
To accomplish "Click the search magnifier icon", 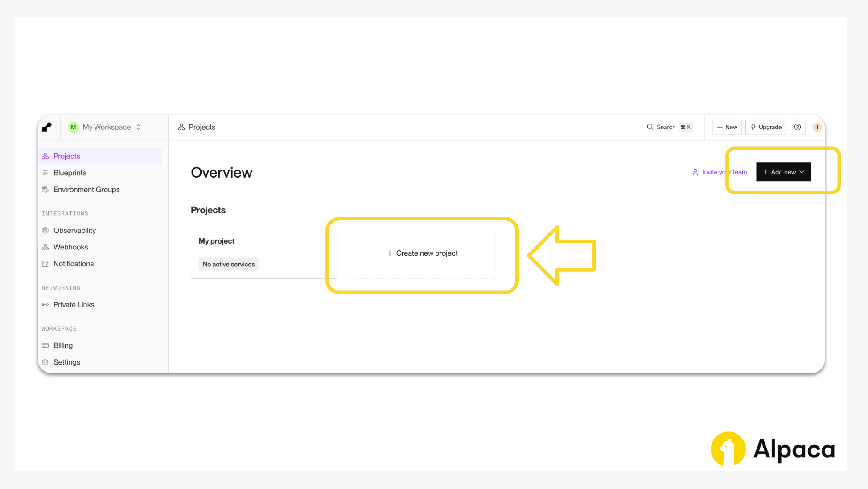I will click(650, 127).
